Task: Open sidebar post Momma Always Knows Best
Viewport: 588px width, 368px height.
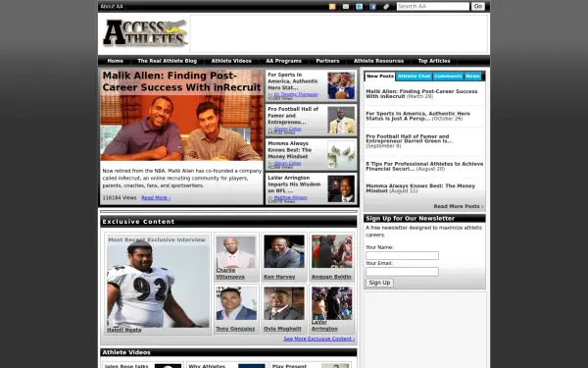Action: pos(420,188)
